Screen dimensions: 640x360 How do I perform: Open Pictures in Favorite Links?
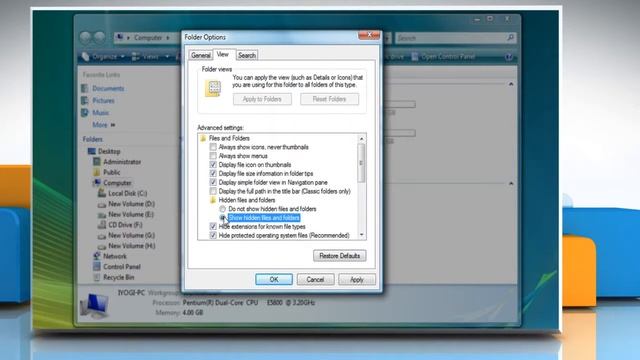point(103,101)
